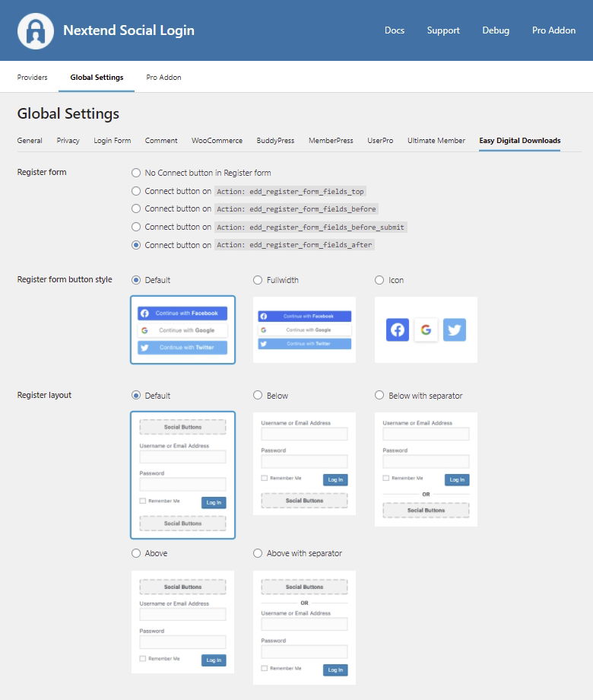Click Continue with Facebook in Default style preview

[182, 313]
